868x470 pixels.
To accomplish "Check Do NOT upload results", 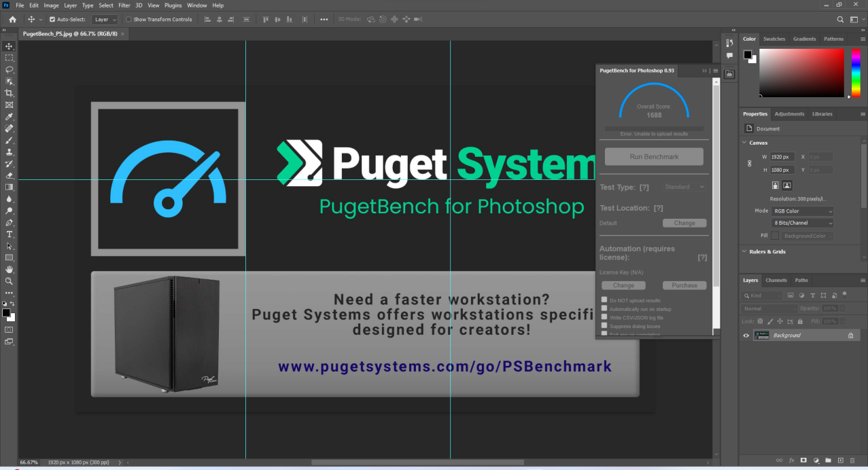I will tap(604, 300).
